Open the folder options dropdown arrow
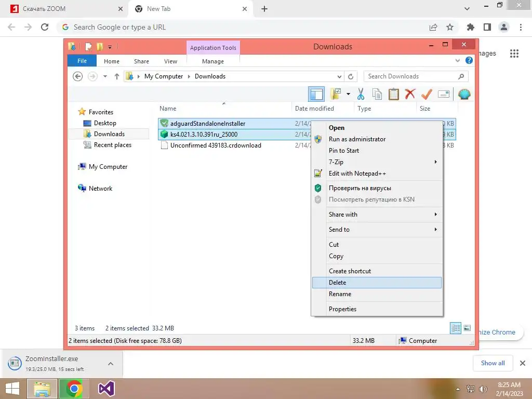 coord(348,94)
